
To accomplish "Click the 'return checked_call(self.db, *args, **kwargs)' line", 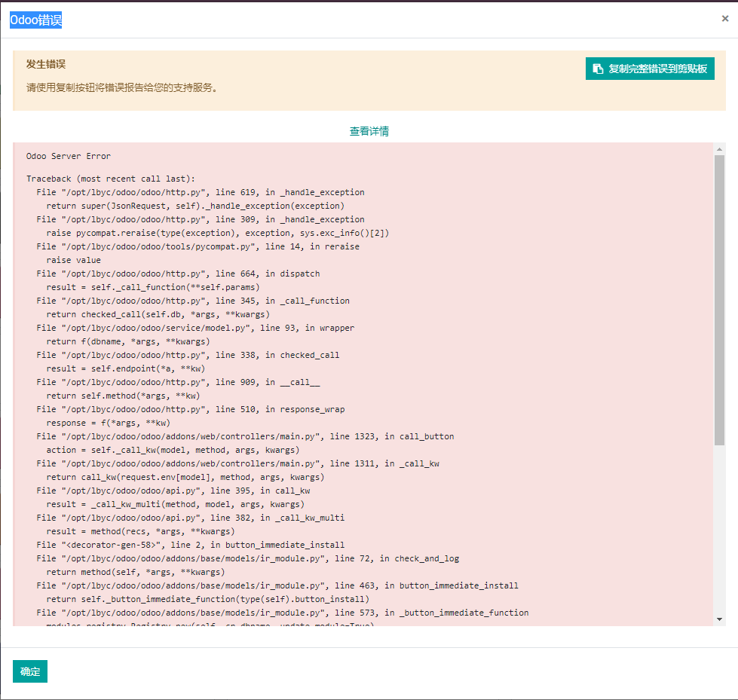I will coord(158,315).
